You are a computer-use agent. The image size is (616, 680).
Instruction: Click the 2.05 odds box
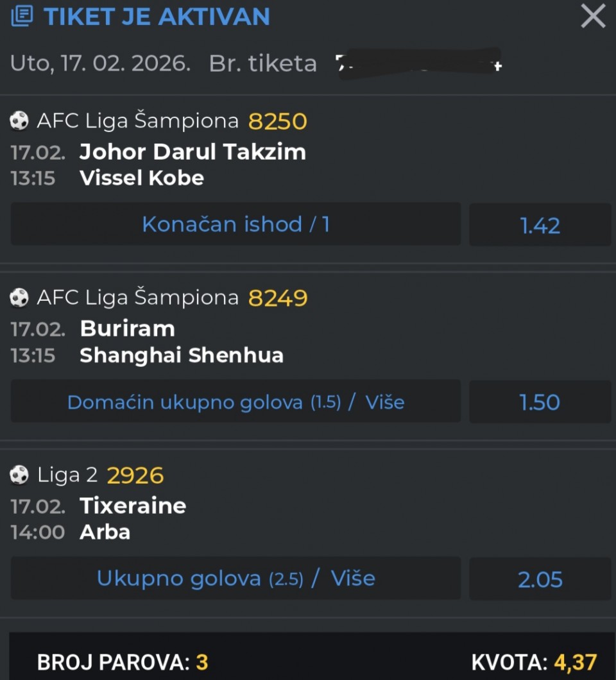[540, 579]
